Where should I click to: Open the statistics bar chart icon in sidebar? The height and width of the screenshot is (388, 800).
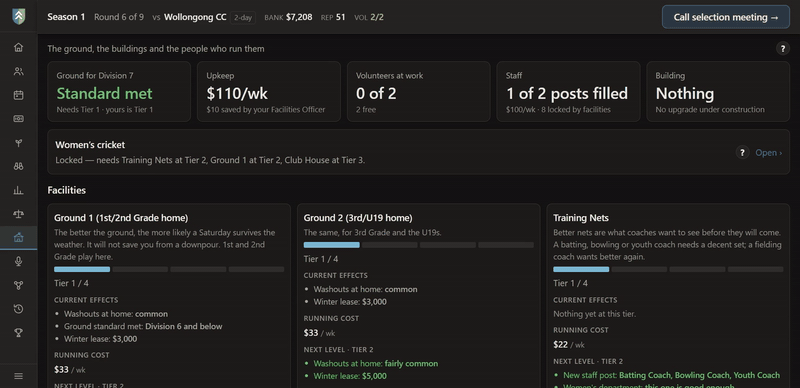coord(18,190)
